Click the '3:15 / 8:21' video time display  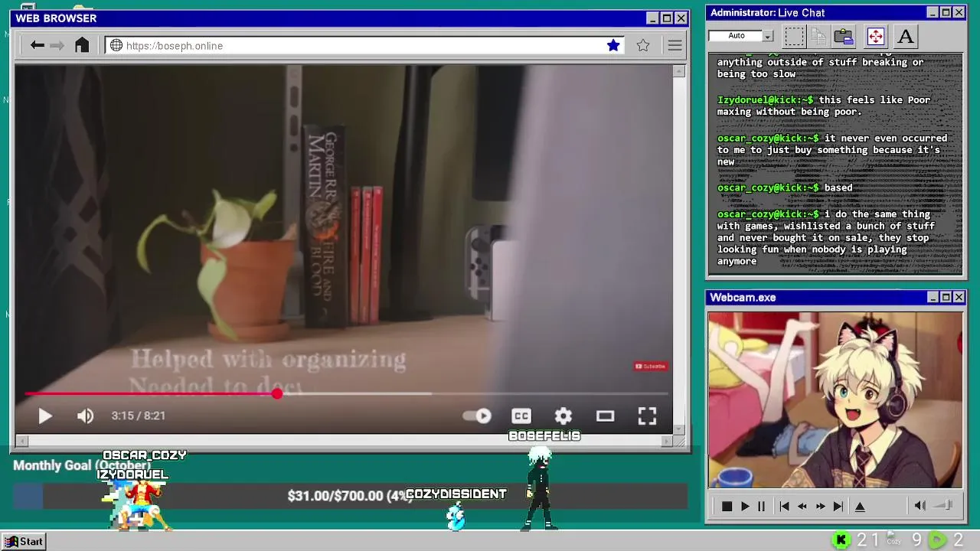coord(139,416)
